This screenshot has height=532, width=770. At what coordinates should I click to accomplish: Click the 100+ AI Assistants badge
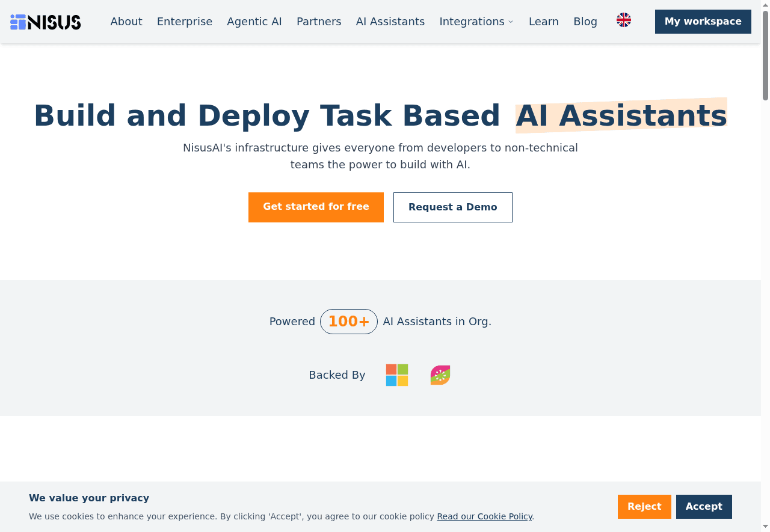(349, 322)
